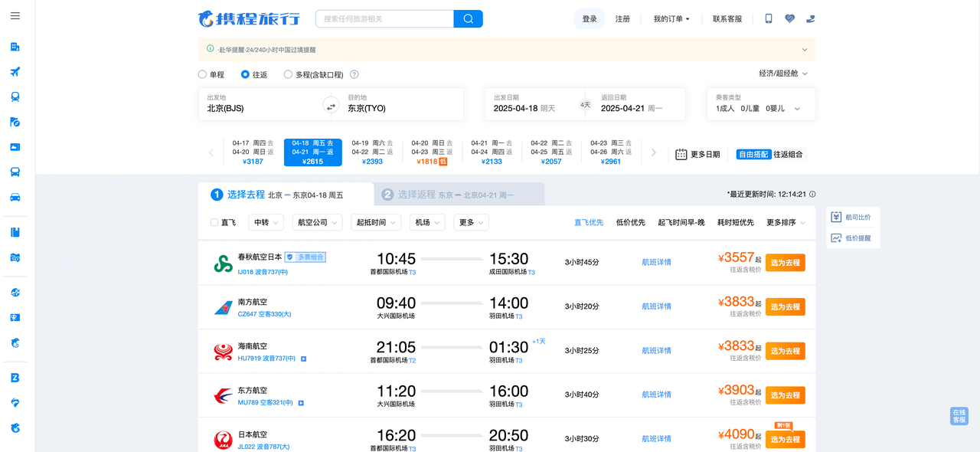The width and height of the screenshot is (980, 452).
Task: Open the 我的订单 dropdown menu
Action: (671, 19)
